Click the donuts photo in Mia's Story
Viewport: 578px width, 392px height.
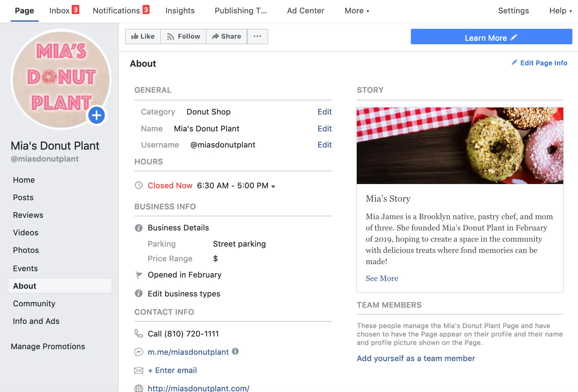(x=460, y=145)
